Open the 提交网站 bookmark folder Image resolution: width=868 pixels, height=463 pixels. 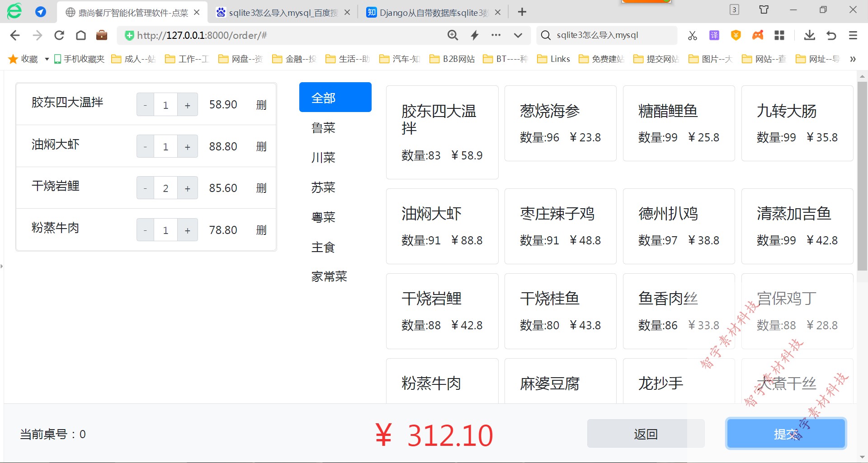pyautogui.click(x=656, y=59)
